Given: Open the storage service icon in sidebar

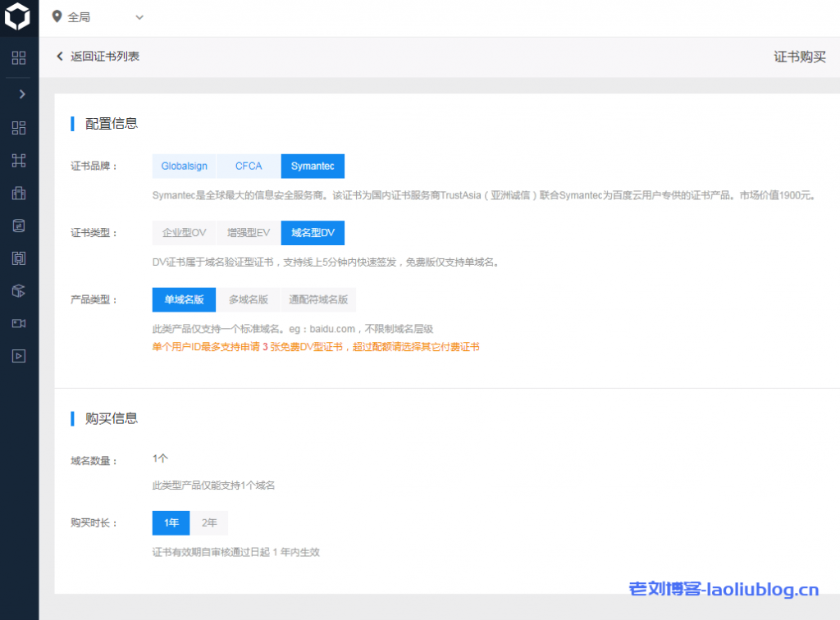Looking at the screenshot, I should (x=18, y=193).
